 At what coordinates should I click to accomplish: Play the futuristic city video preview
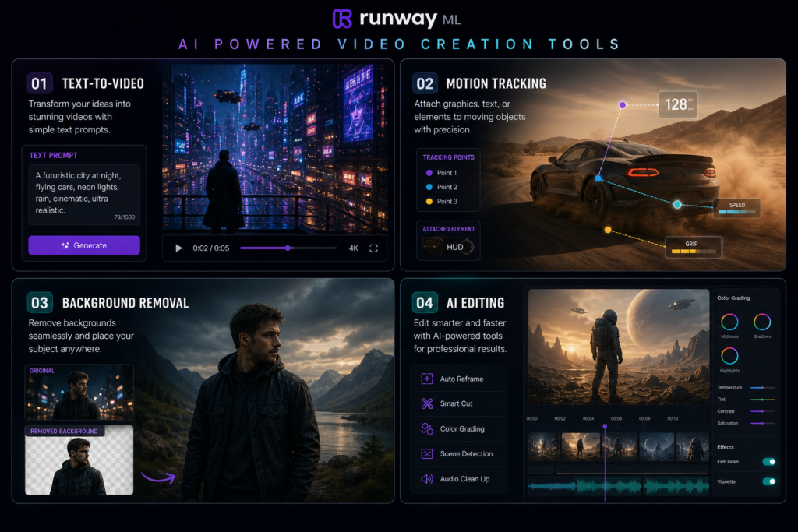(x=178, y=248)
